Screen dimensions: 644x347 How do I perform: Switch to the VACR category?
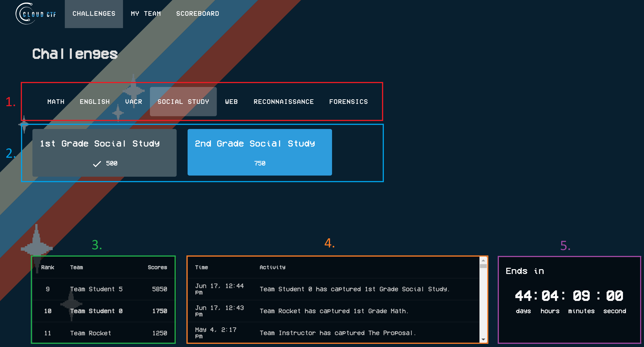pos(134,102)
